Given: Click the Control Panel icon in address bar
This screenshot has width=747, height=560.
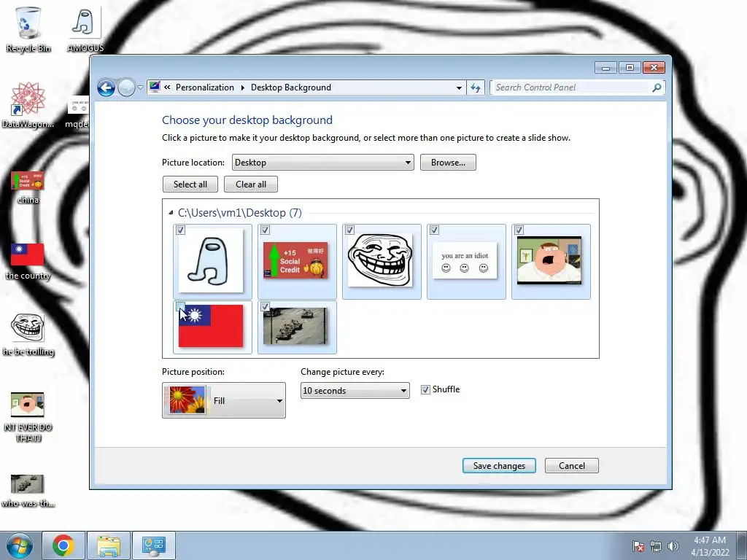Looking at the screenshot, I should tap(155, 87).
